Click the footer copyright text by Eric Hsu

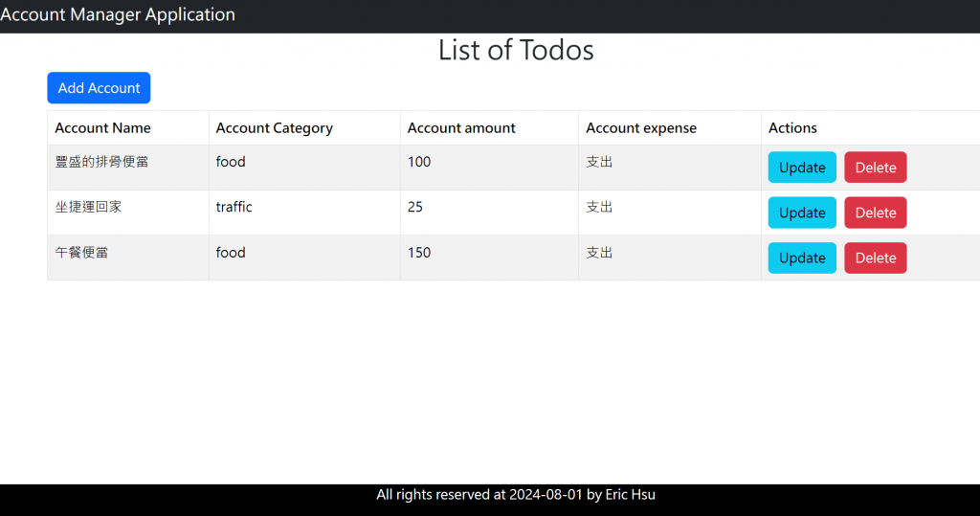516,495
